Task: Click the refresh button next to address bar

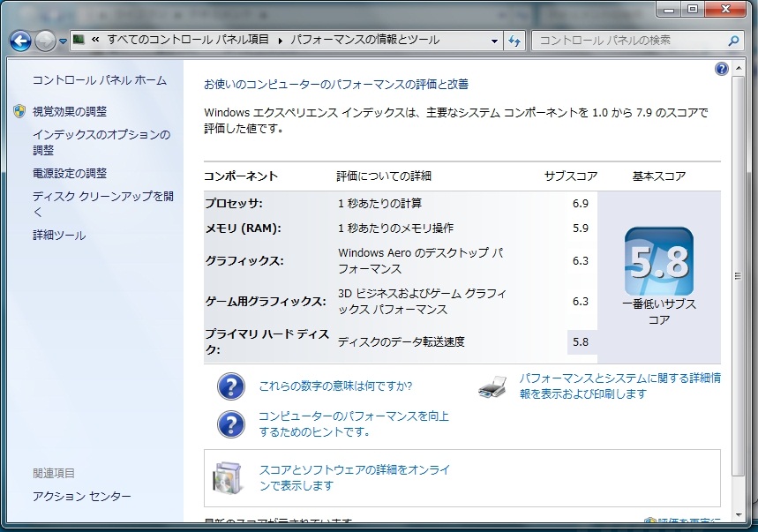Action: [x=514, y=41]
